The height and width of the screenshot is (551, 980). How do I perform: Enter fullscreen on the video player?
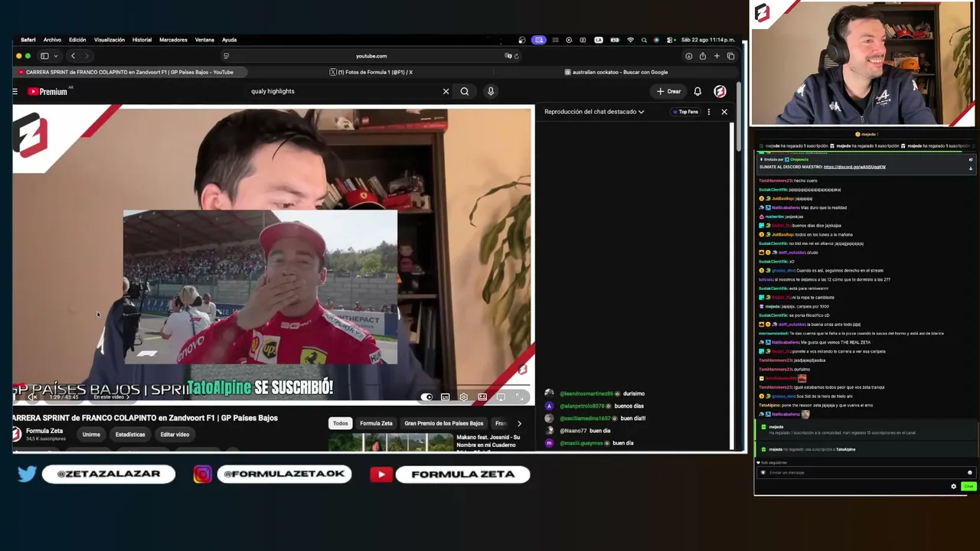pos(520,397)
